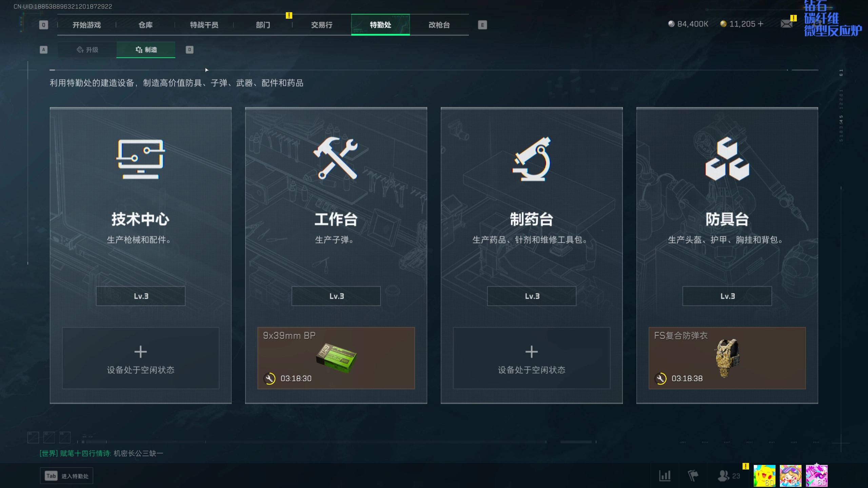This screenshot has height=488, width=868.
Task: Add a craft in idle 技术中心 slot
Action: point(141,358)
